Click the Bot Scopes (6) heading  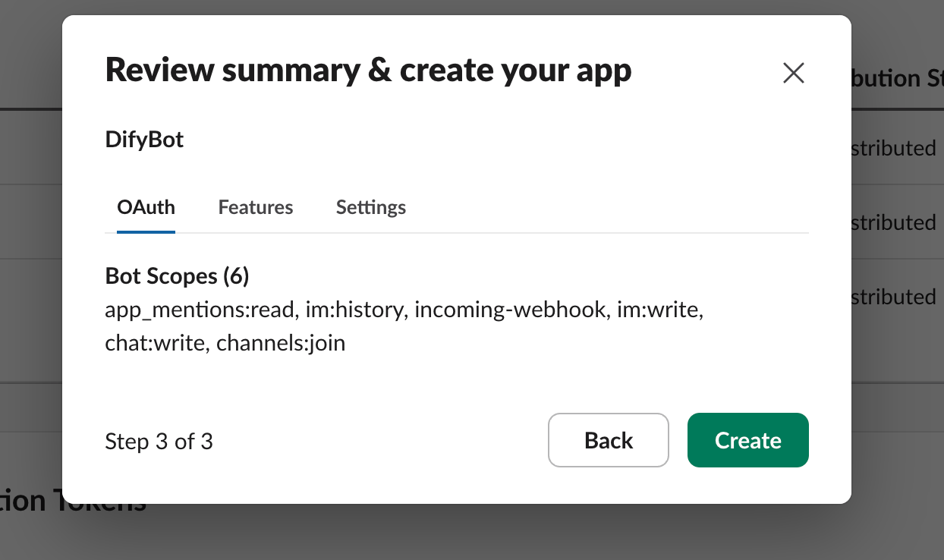click(177, 276)
